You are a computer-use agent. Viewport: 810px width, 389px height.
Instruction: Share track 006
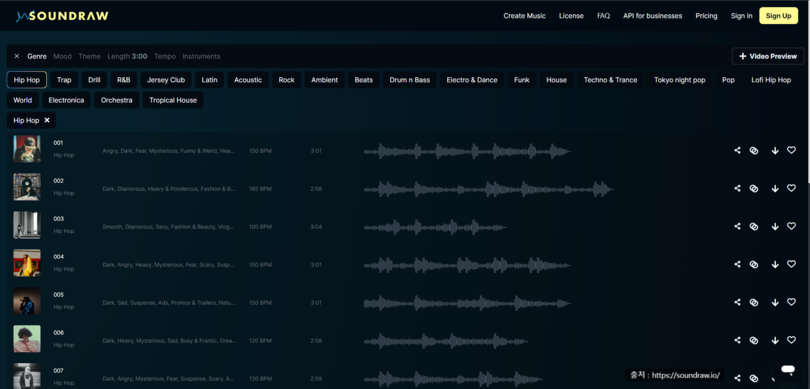[x=737, y=340]
